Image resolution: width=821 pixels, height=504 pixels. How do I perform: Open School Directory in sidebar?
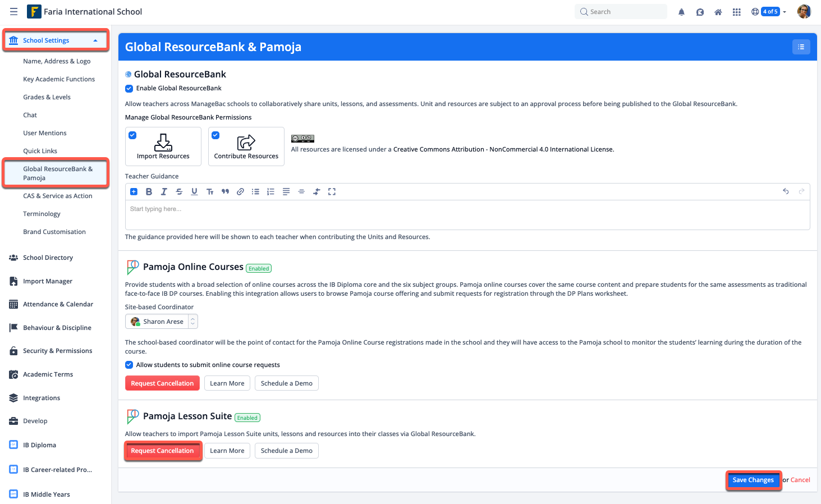(x=48, y=258)
